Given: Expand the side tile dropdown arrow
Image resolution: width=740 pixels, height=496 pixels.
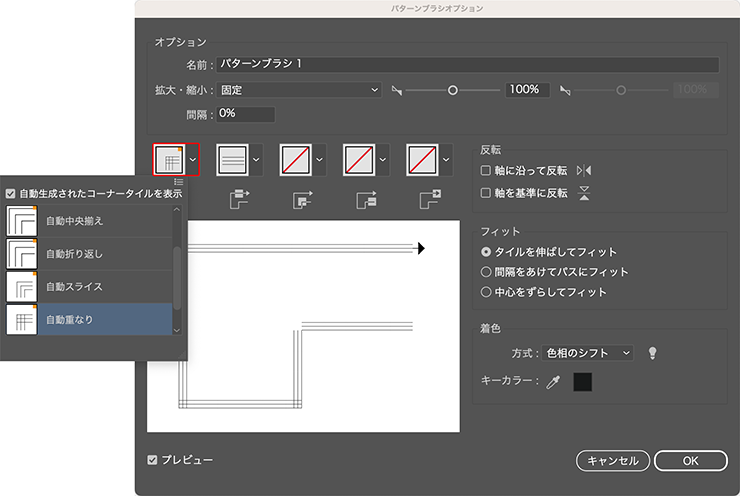Looking at the screenshot, I should coord(256,160).
